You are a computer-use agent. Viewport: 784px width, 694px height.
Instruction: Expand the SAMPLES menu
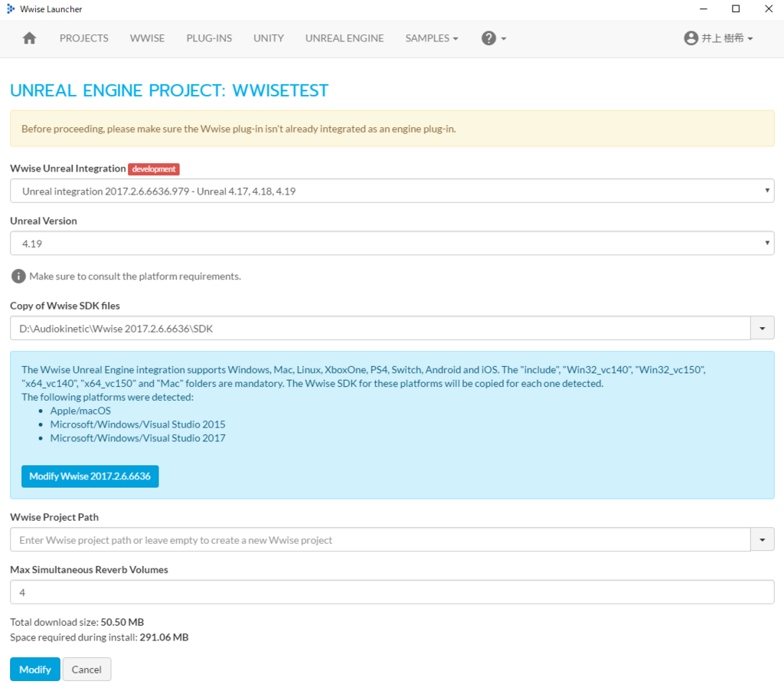(x=432, y=38)
